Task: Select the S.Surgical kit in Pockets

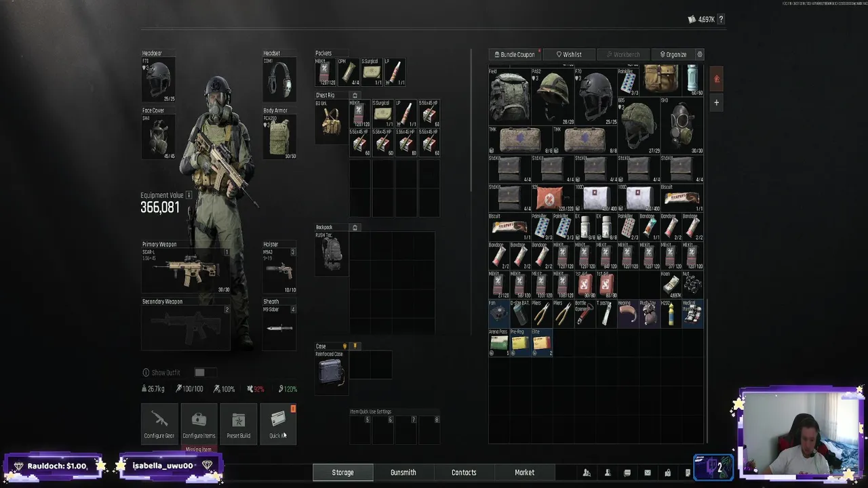Action: coord(372,72)
